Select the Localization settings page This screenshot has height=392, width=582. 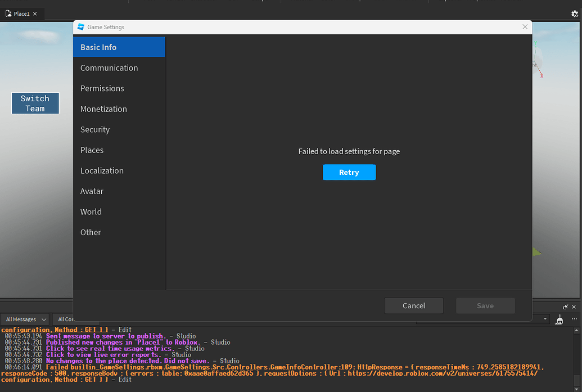coord(102,170)
